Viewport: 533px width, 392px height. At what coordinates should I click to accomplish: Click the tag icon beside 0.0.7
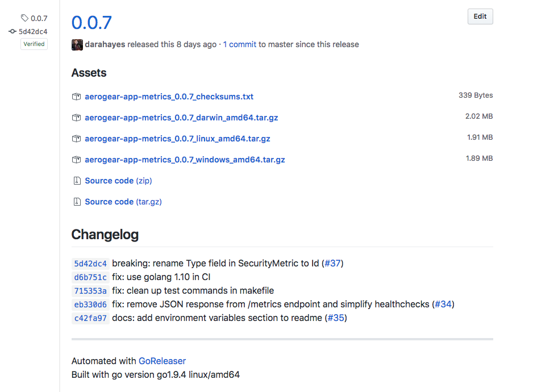[24, 18]
